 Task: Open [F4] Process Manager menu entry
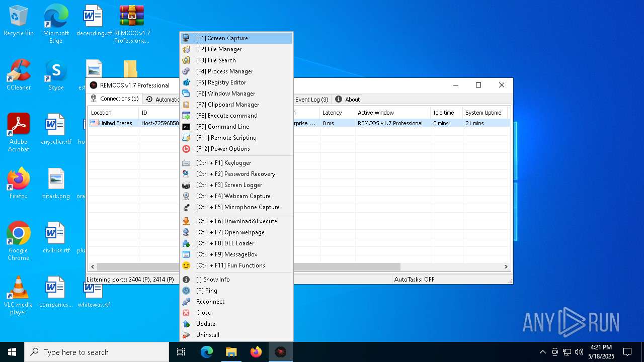pyautogui.click(x=236, y=71)
